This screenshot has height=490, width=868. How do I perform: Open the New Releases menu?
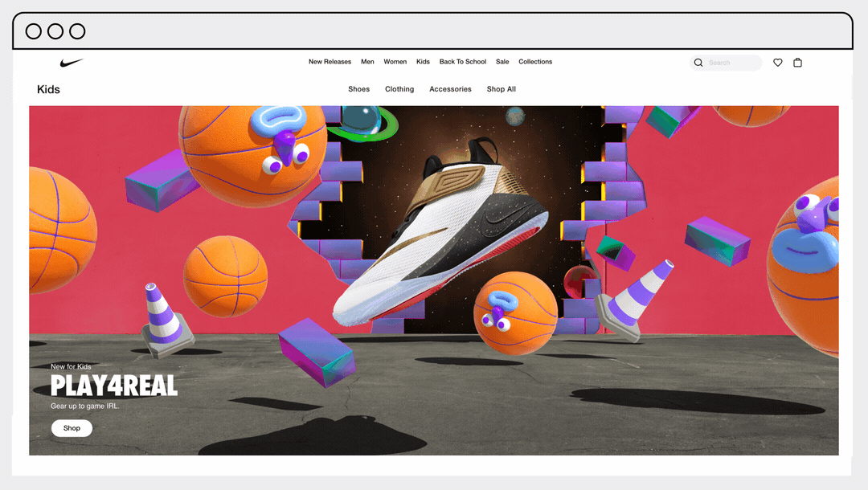pos(330,62)
